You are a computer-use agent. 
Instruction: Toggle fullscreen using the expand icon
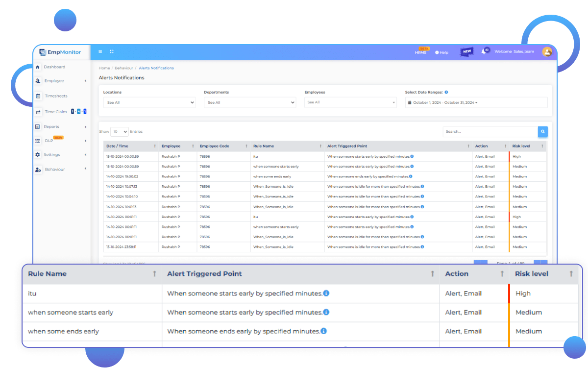tap(112, 51)
